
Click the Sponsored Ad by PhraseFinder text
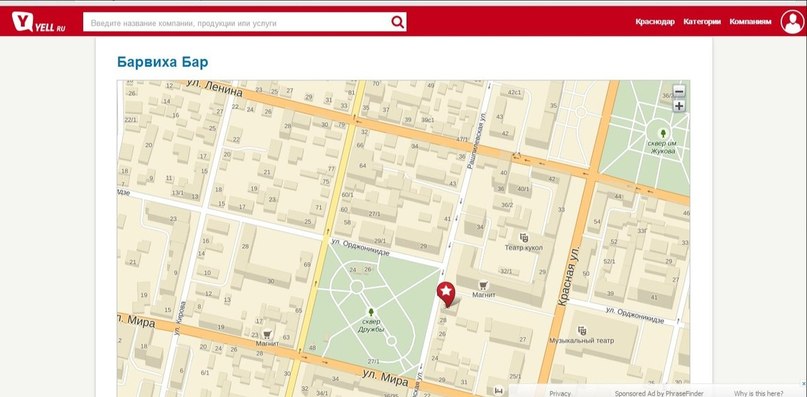click(659, 393)
